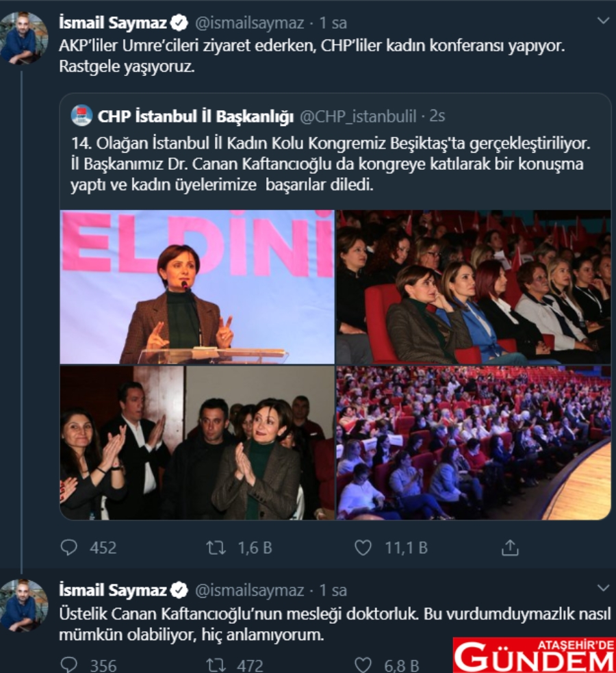Like the first tweet with 11,1 B likes
The image size is (616, 673).
point(363,548)
